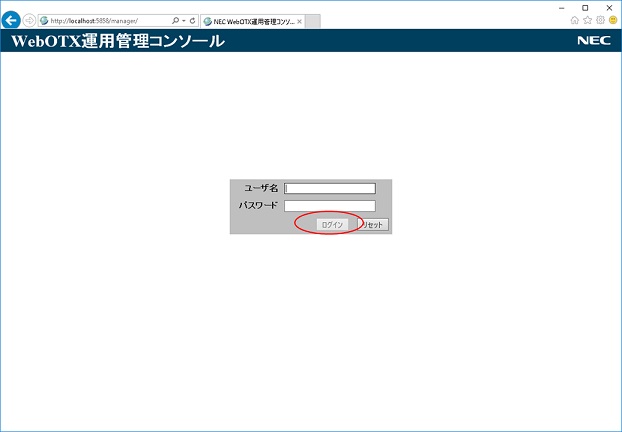Click the browser Forward arrow button

click(29, 20)
